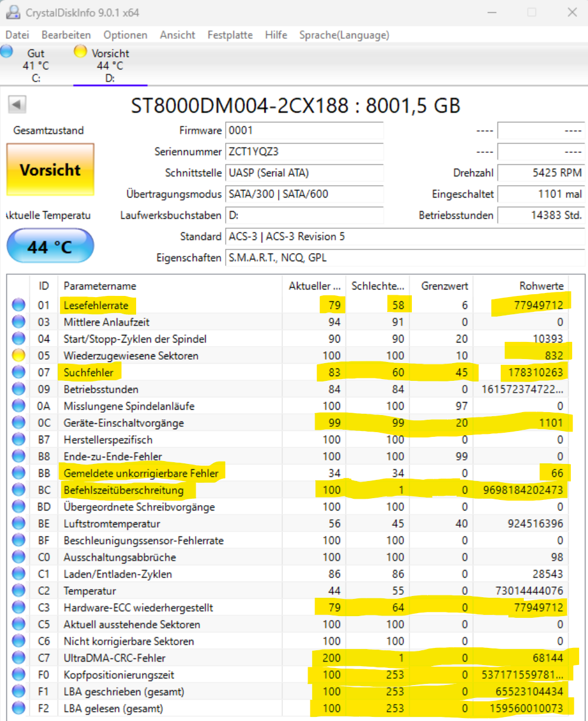This screenshot has height=721, width=588.
Task: Click the ID column header
Action: 44,286
